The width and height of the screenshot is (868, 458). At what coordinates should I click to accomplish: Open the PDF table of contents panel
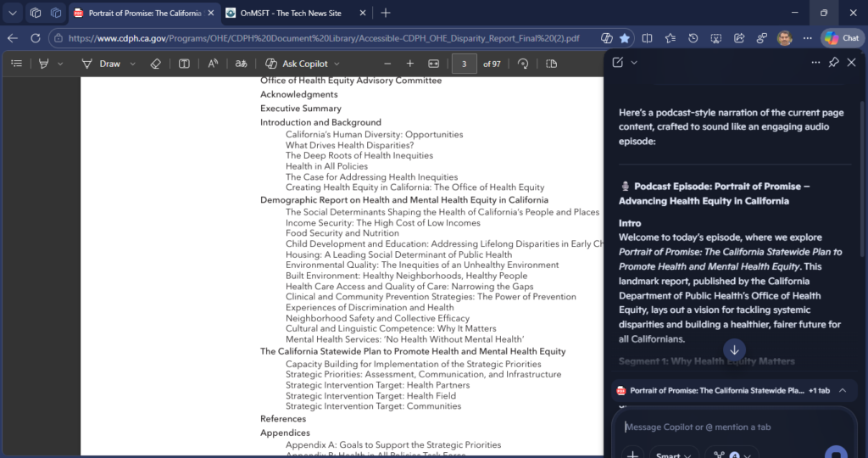[16, 64]
